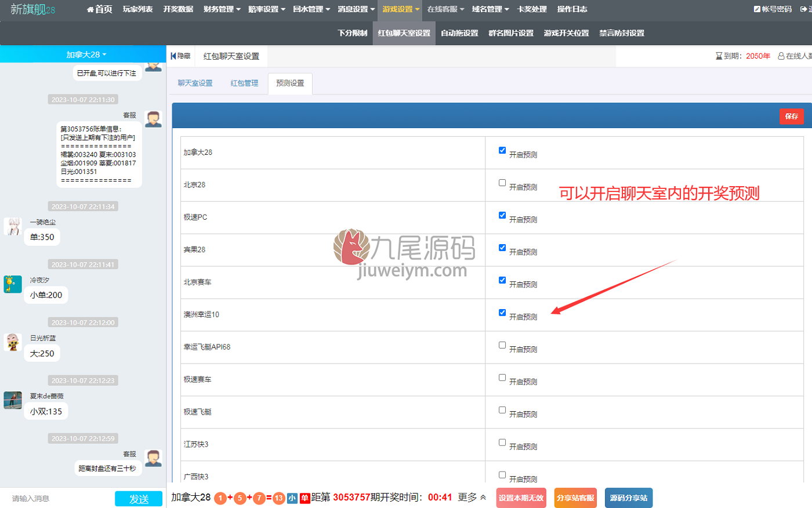Click 客服 avatar at bottom of chat

[153, 458]
